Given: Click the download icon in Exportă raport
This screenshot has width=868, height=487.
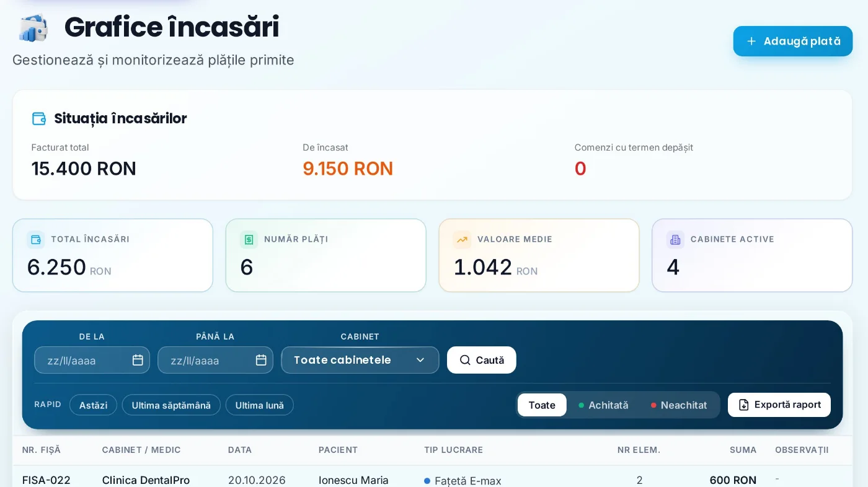Looking at the screenshot, I should 744,405.
